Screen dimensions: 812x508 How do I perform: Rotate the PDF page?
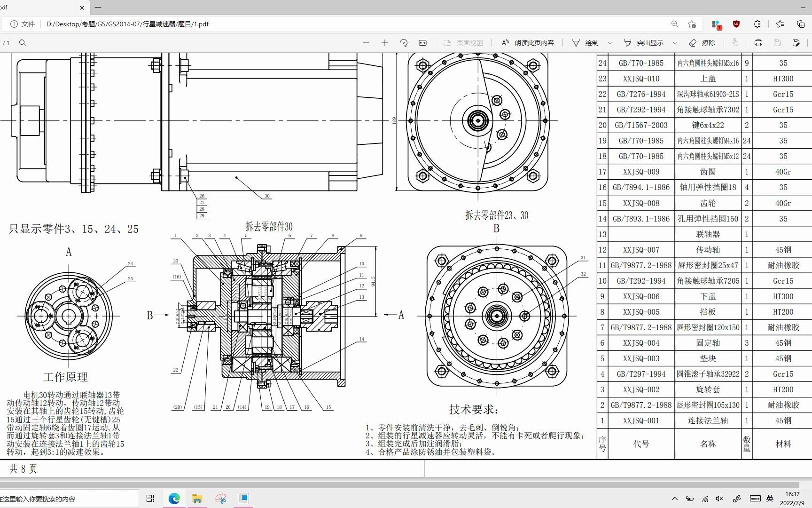[x=404, y=43]
